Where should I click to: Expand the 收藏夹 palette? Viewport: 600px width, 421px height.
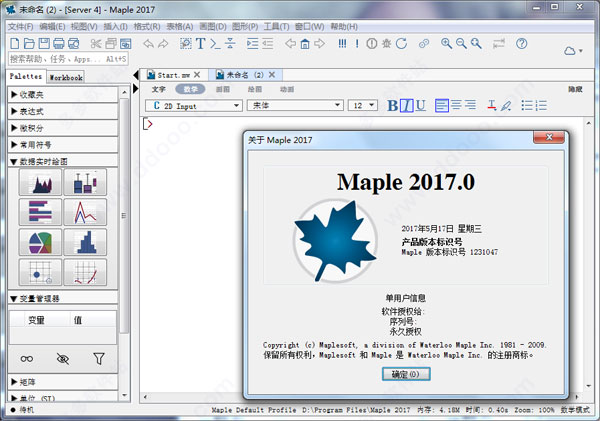[x=63, y=95]
